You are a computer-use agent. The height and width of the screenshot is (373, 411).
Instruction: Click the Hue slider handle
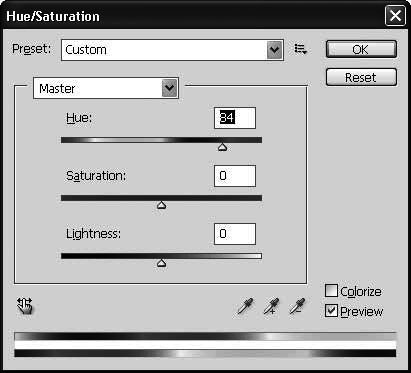pyautogui.click(x=222, y=147)
